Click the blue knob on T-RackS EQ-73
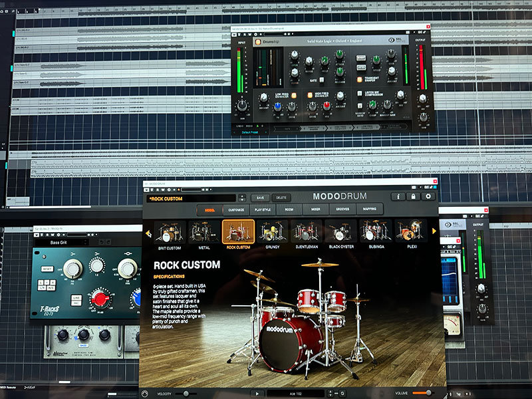The image size is (532, 399). [x=136, y=299]
